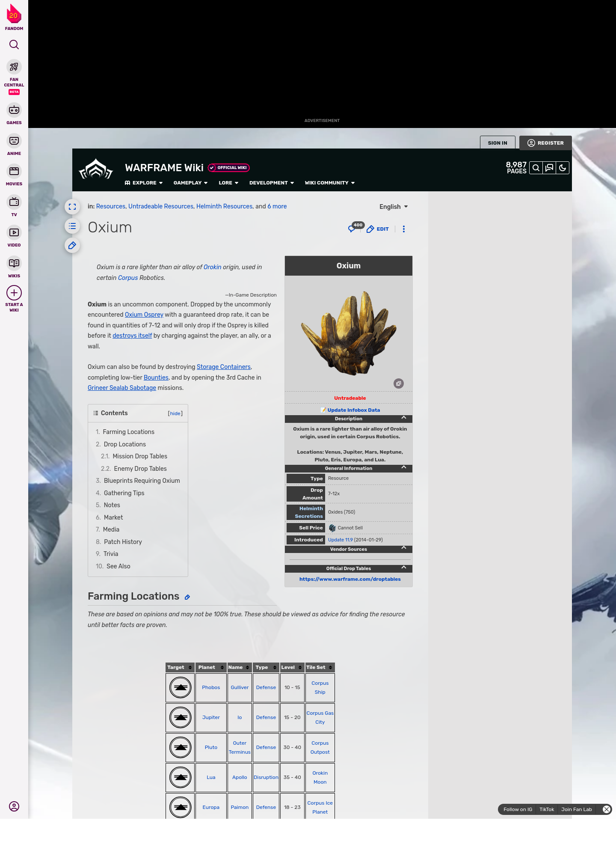Click Join Fan Lab in banner

(577, 809)
